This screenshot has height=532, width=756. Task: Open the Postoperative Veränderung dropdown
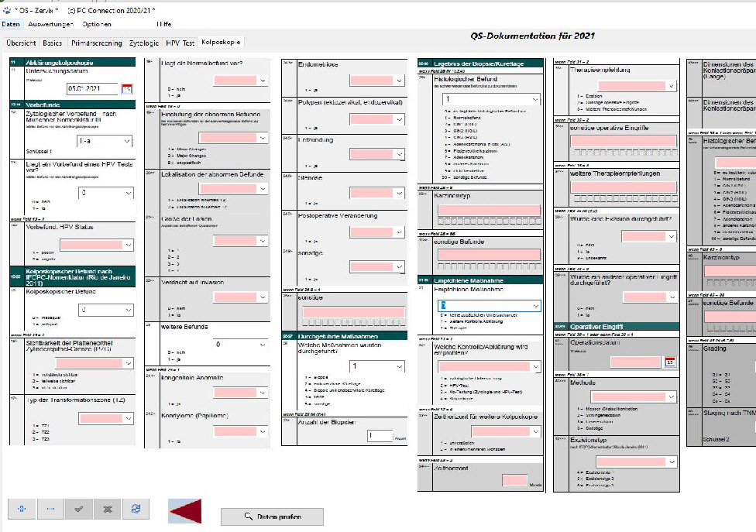pyautogui.click(x=376, y=232)
